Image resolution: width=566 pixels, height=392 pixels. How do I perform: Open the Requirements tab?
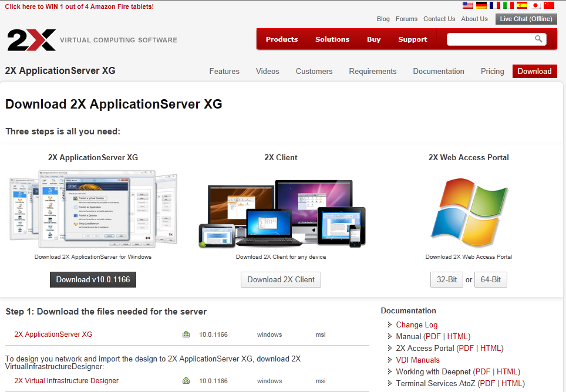tap(372, 72)
